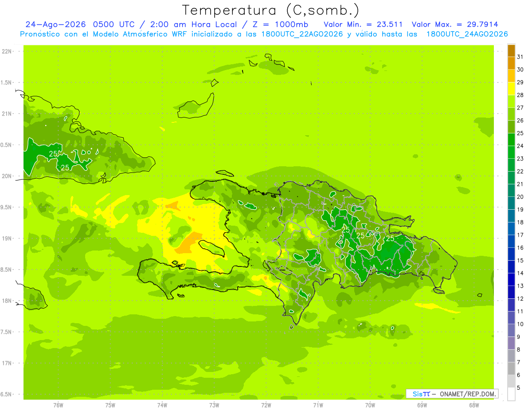
Task: Click the "19N" latitude label
Action: [x=7, y=239]
